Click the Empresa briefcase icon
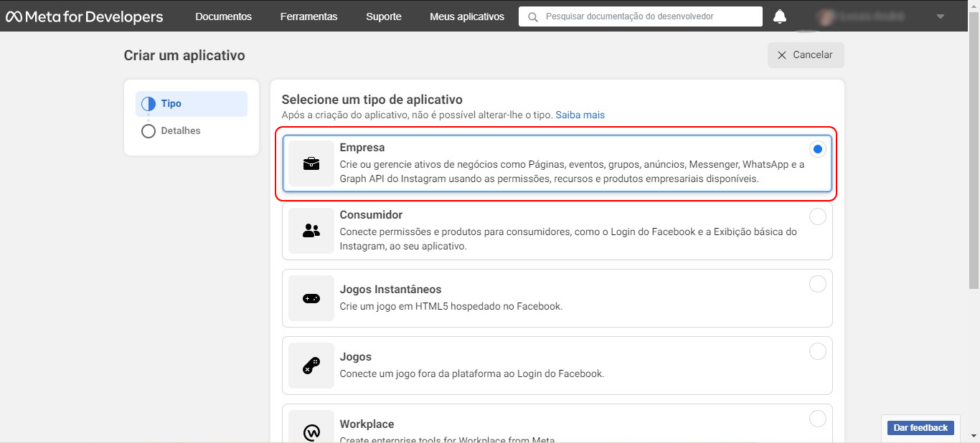Viewport: 980px width, 443px height. [x=311, y=163]
